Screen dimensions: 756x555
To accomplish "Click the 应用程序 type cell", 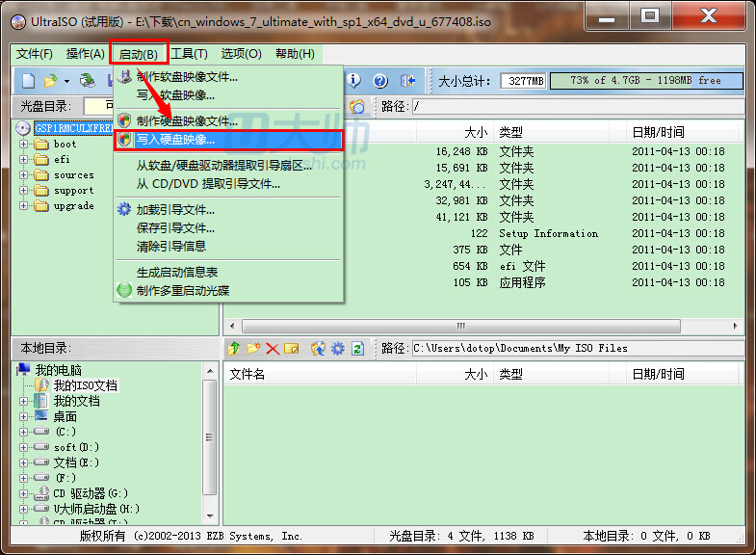I will (522, 282).
